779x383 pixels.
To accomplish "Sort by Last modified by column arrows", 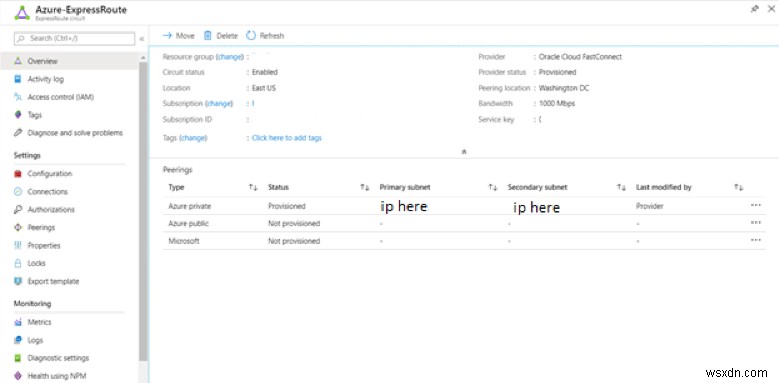I will tap(738, 188).
